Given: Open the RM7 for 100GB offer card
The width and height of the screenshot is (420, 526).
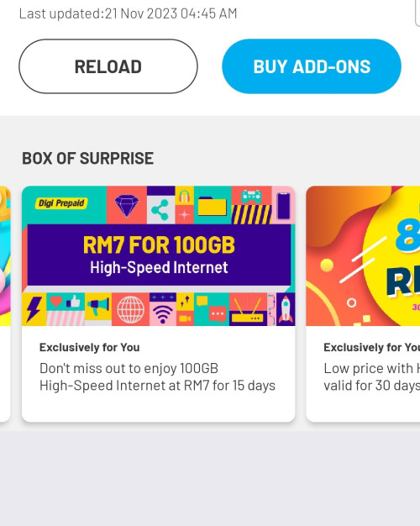Looking at the screenshot, I should [158, 304].
